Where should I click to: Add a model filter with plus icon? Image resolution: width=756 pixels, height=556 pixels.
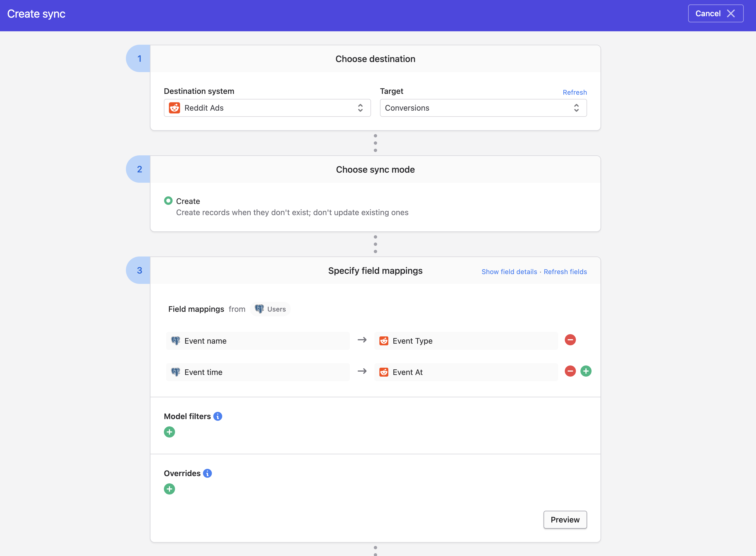pos(169,432)
